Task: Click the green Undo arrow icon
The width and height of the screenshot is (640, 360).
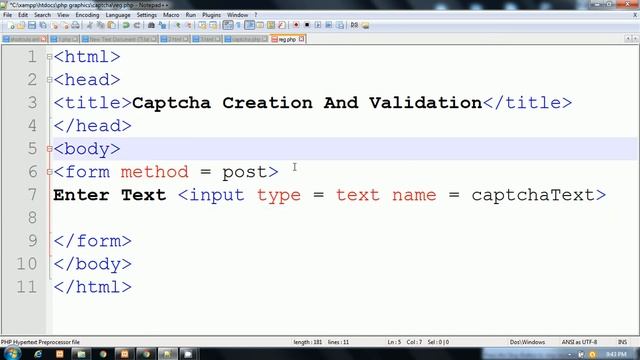Action: pos(126,25)
